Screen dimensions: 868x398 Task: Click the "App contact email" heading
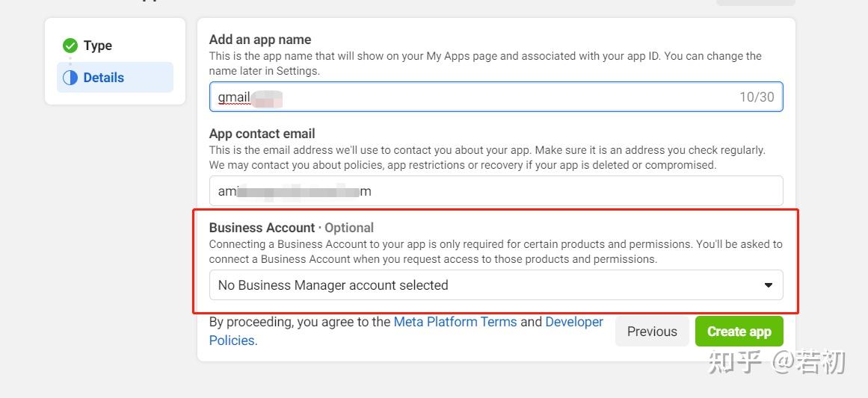pyautogui.click(x=262, y=134)
